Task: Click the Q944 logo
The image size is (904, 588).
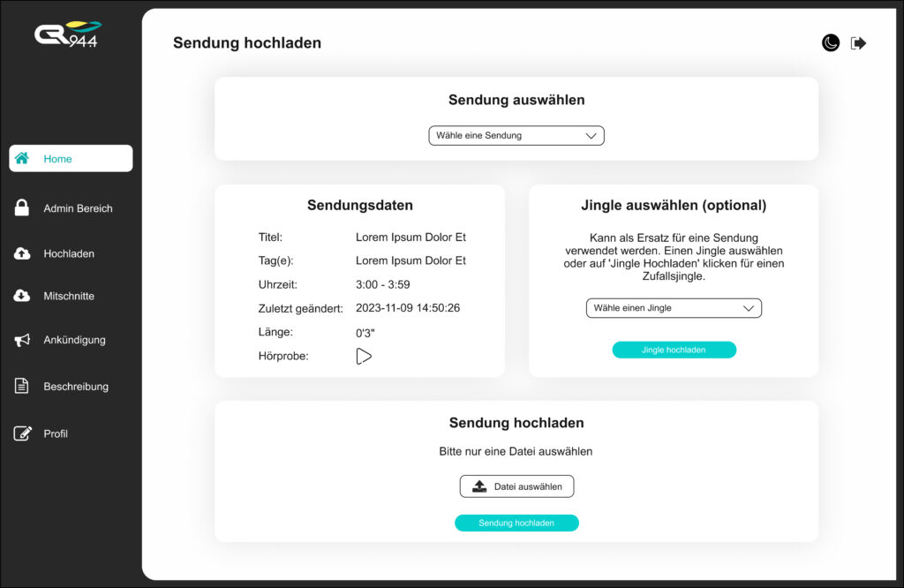Action: point(68,34)
